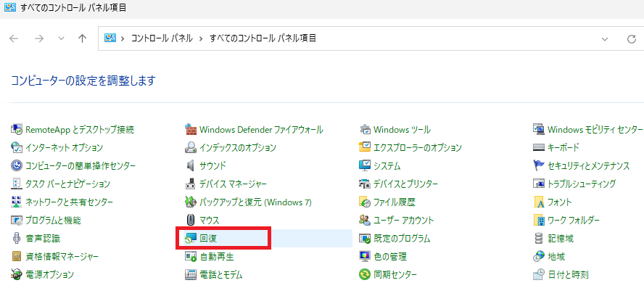Click the 資格情報マネージャー safe icon
Screen dimensions: 644x304
click(x=17, y=257)
